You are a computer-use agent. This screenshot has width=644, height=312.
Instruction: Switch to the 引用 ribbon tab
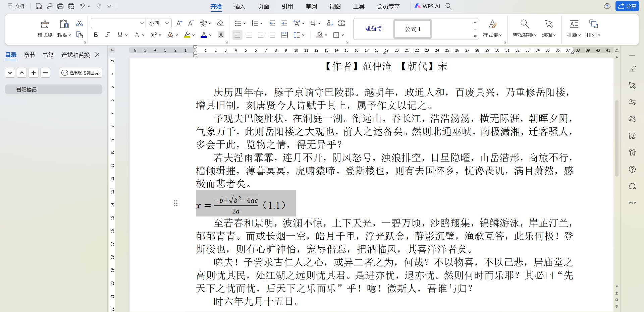(287, 6)
